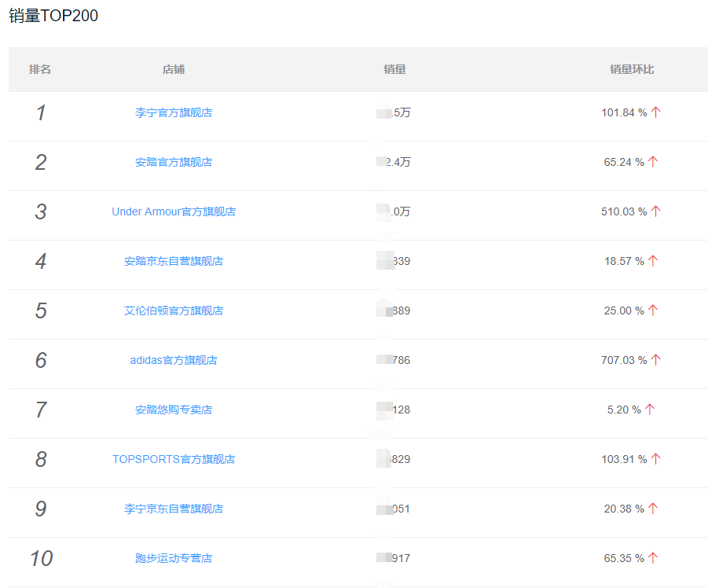Click the 排名 column header
708x588 pixels.
click(40, 69)
